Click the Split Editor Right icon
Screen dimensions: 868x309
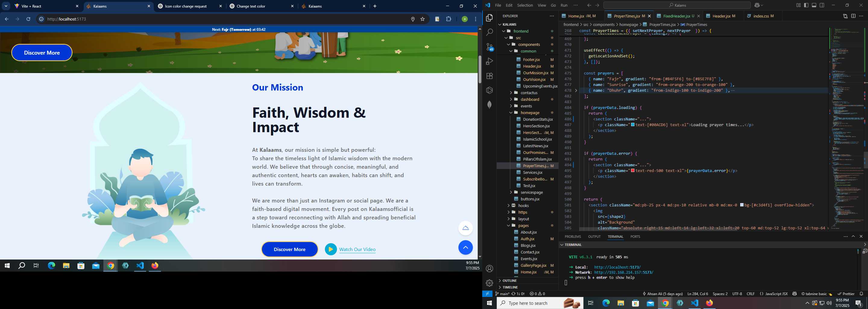click(853, 16)
